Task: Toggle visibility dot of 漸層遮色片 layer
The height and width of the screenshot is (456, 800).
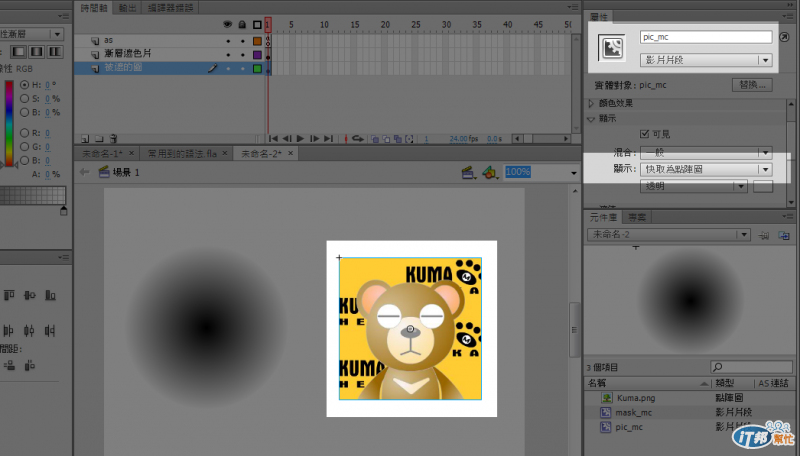Action: (x=228, y=55)
